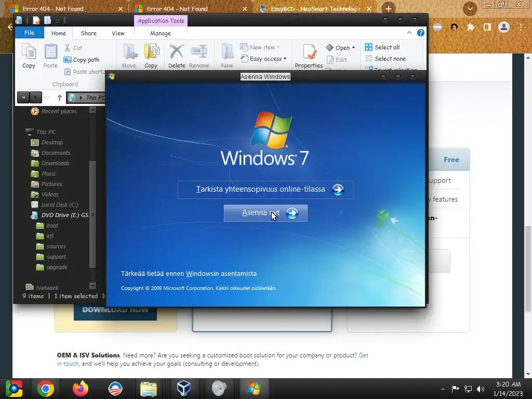
Task: Click Select none in the ribbon
Action: (385, 59)
